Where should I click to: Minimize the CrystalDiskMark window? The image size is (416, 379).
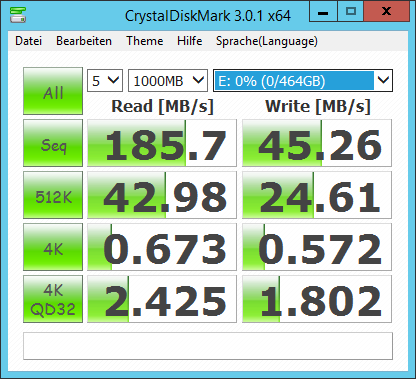[x=323, y=12]
